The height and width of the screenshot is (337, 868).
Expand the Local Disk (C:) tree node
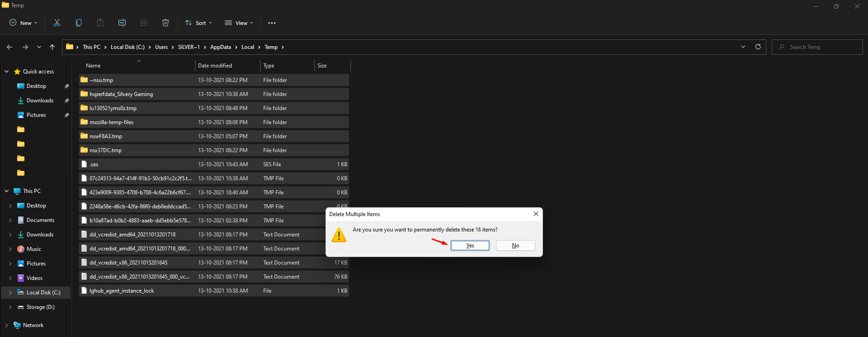pos(10,293)
